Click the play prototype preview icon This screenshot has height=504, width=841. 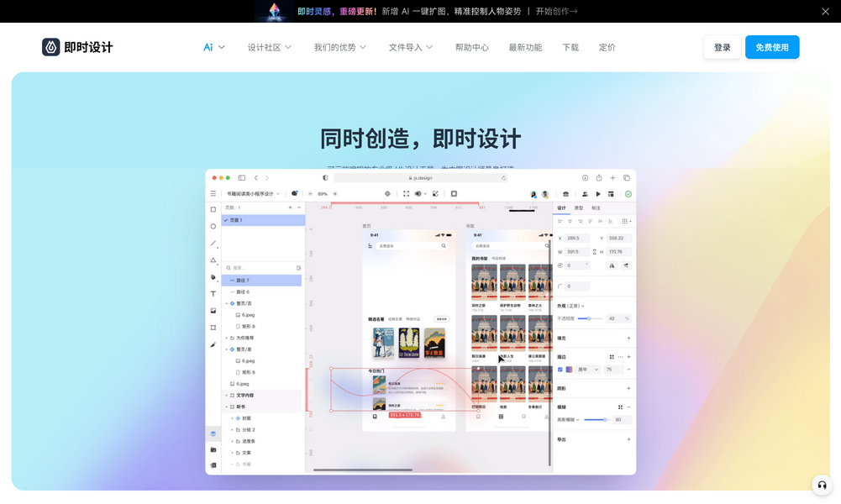tap(598, 194)
